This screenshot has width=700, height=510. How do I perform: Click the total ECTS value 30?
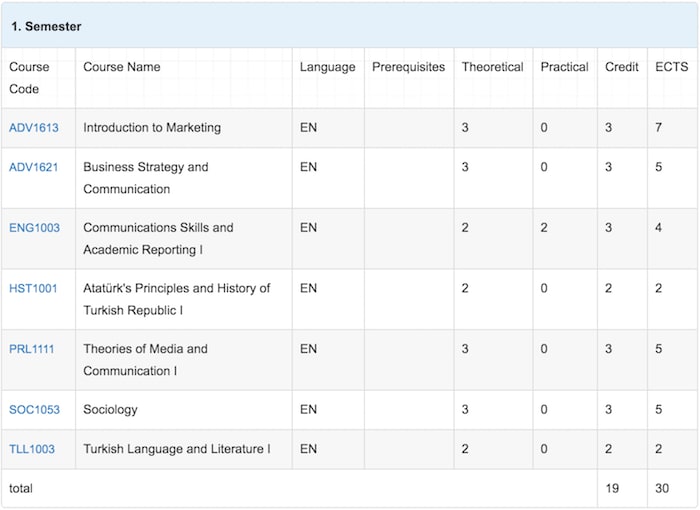[662, 488]
